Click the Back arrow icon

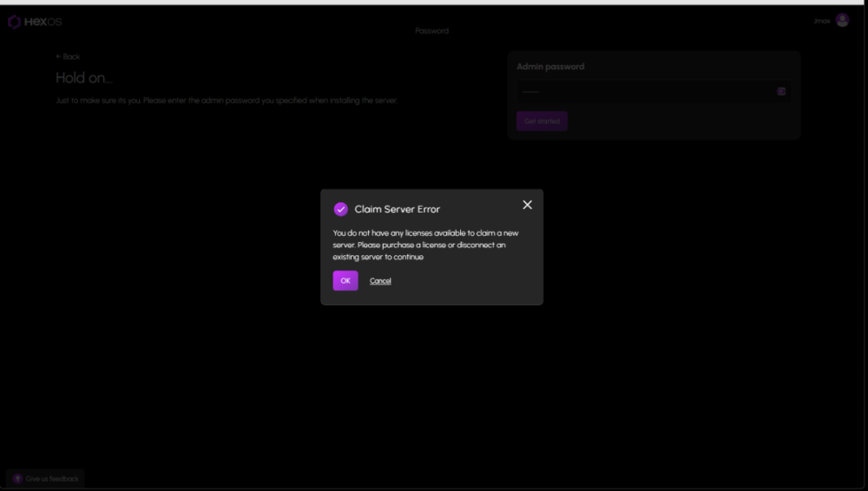point(58,56)
